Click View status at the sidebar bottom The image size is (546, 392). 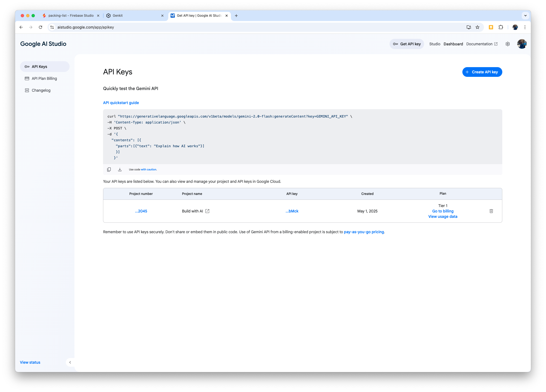(x=30, y=362)
